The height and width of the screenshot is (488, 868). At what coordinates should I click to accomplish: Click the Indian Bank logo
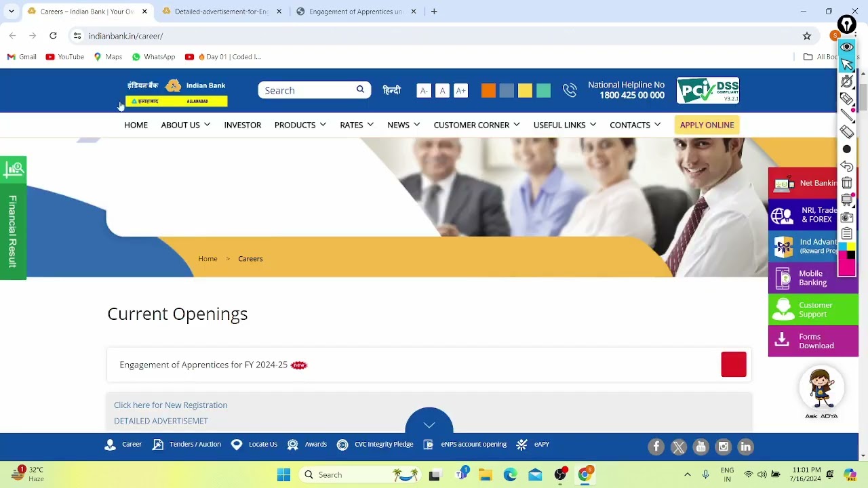[176, 92]
